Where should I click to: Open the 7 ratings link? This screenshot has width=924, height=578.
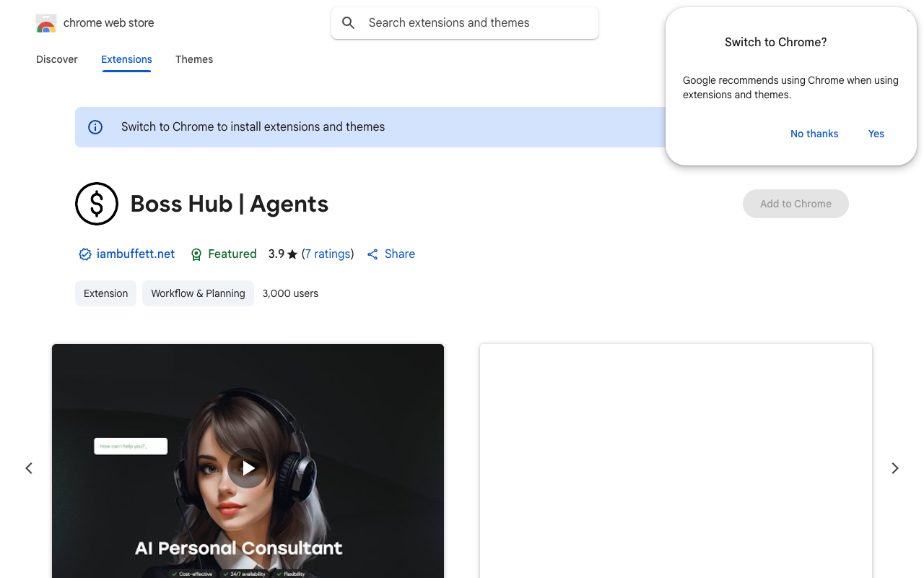pyautogui.click(x=328, y=254)
